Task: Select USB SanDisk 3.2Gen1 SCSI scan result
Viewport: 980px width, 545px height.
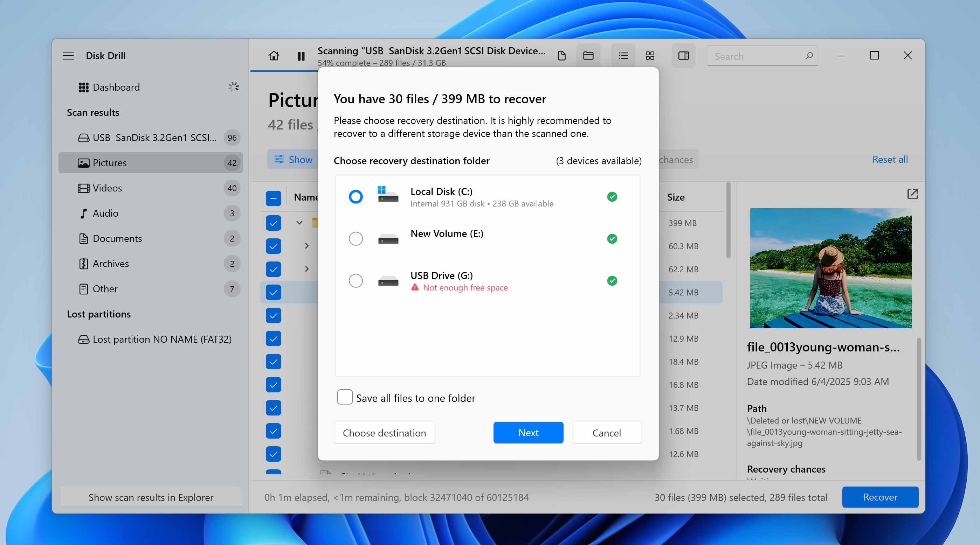Action: pyautogui.click(x=151, y=138)
